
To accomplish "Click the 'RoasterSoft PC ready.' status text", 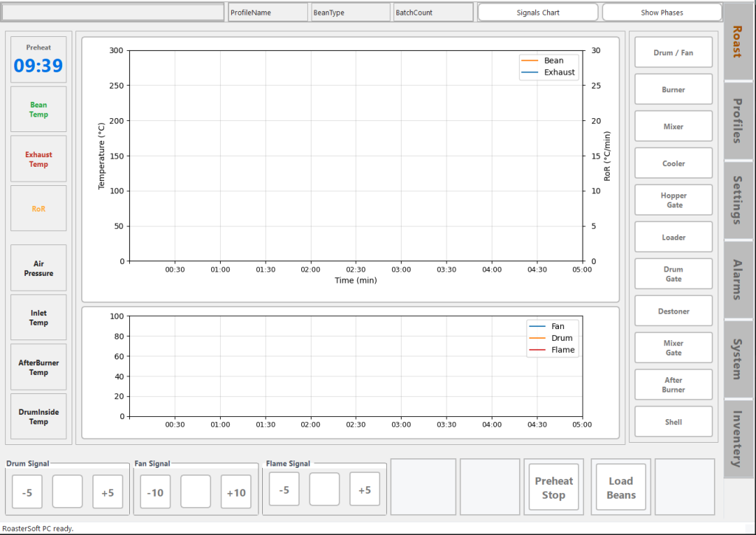I will (38, 528).
